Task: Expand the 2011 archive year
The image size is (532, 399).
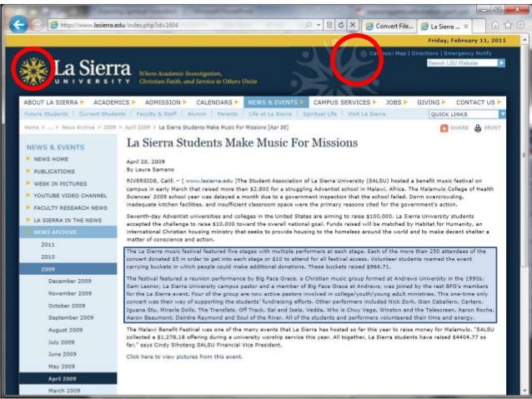Action: (x=48, y=244)
